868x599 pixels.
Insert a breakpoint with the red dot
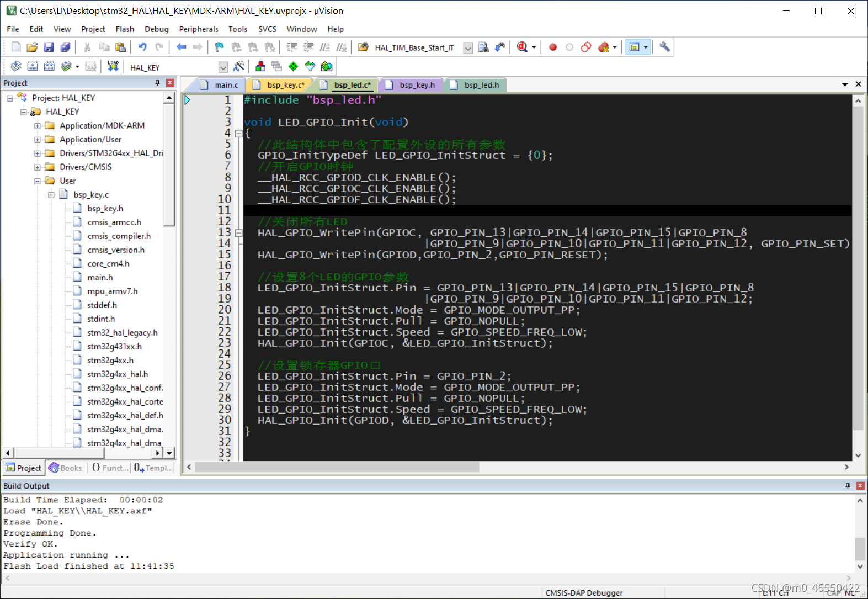(553, 47)
